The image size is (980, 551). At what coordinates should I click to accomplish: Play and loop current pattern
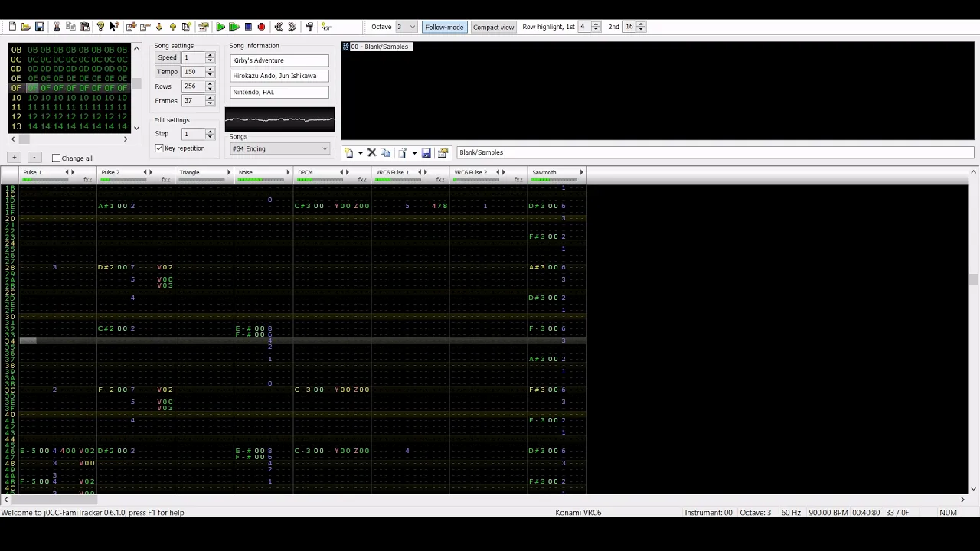(x=234, y=27)
